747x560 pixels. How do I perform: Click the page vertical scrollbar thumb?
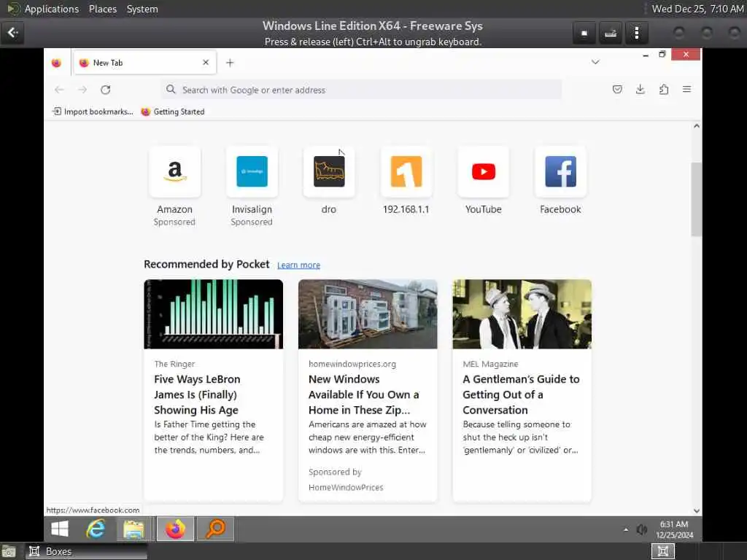click(x=697, y=199)
